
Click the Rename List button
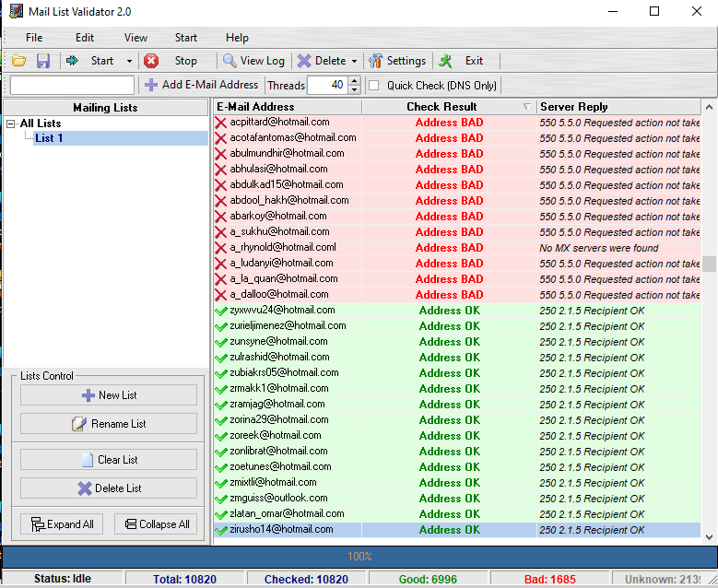(x=109, y=424)
